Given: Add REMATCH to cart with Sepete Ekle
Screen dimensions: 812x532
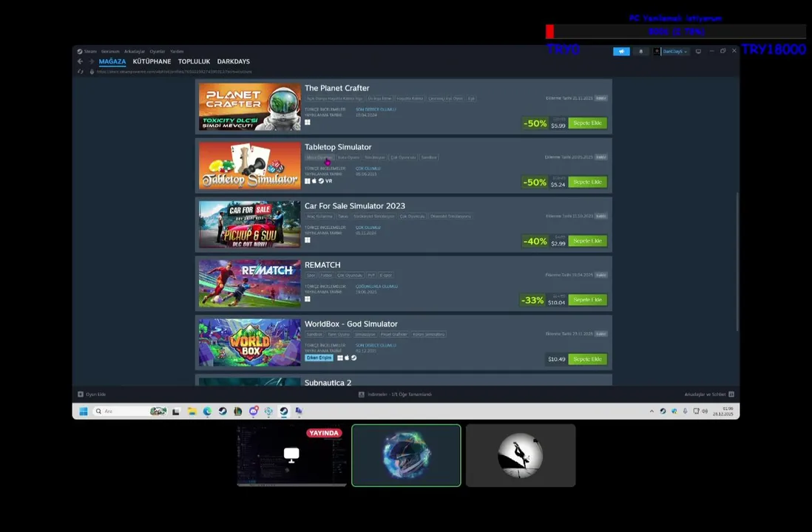Looking at the screenshot, I should [x=587, y=300].
